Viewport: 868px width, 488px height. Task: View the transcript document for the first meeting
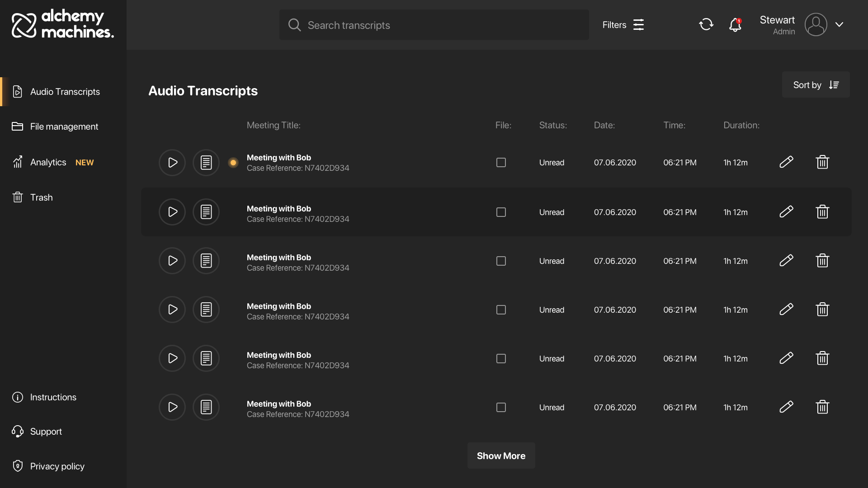point(206,162)
